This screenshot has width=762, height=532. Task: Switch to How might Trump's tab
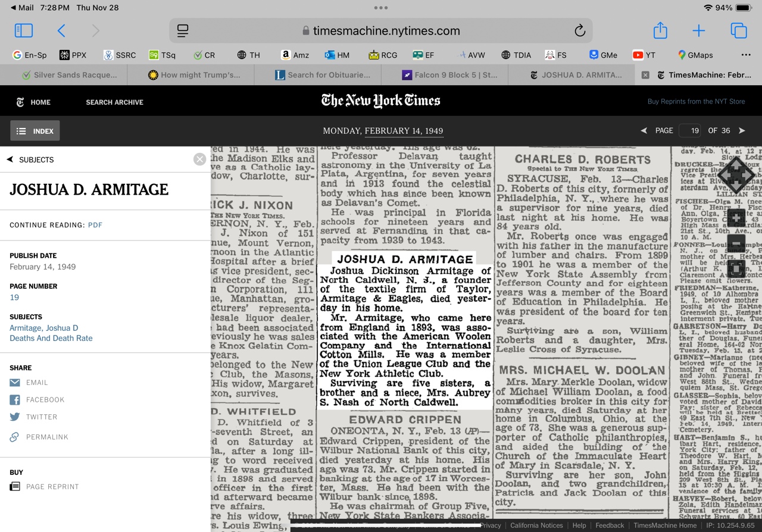pos(194,75)
